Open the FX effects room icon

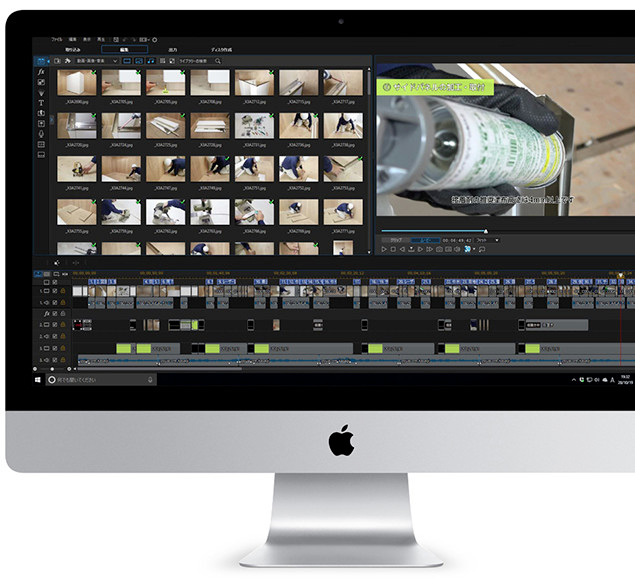click(41, 72)
